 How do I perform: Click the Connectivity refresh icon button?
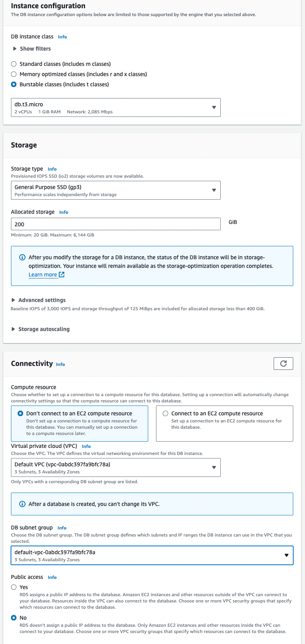[283, 364]
